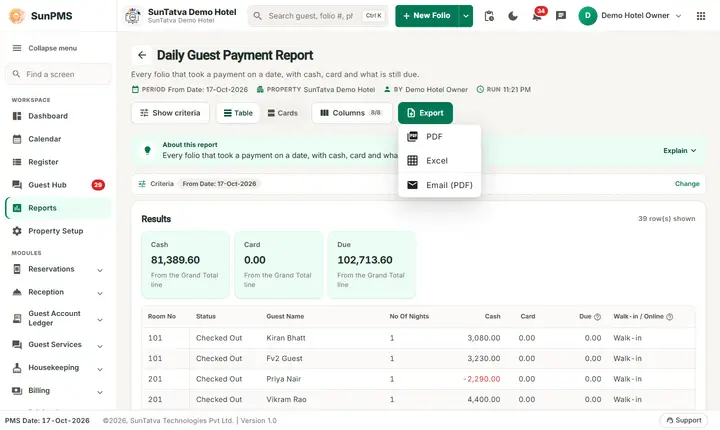Open Calendar in sidebar
This screenshot has height=430, width=720.
click(x=58, y=139)
